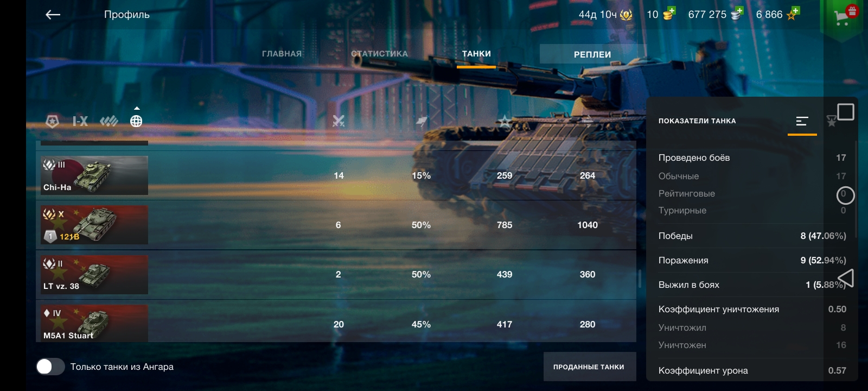
Task: Add credits via silver coin icon
Action: [737, 14]
